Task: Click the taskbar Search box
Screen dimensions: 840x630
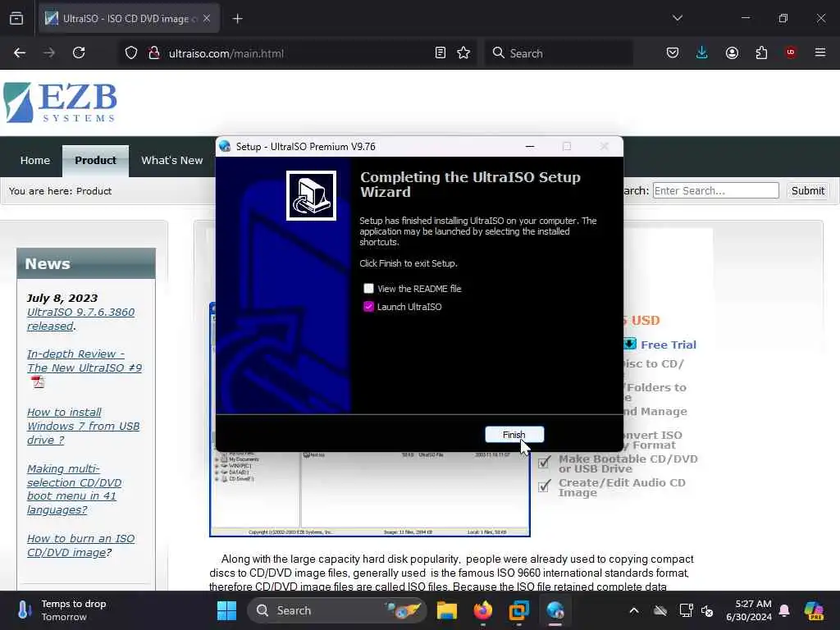Action: tap(337, 610)
